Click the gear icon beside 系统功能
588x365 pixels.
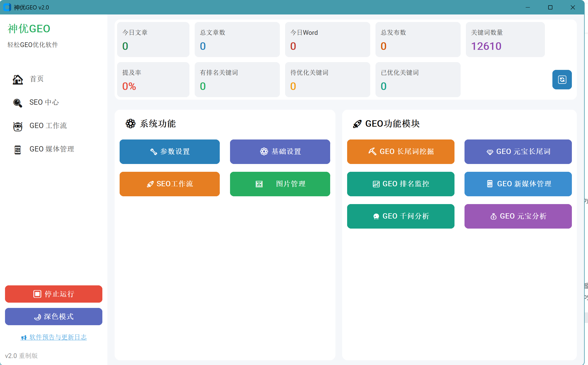[130, 123]
